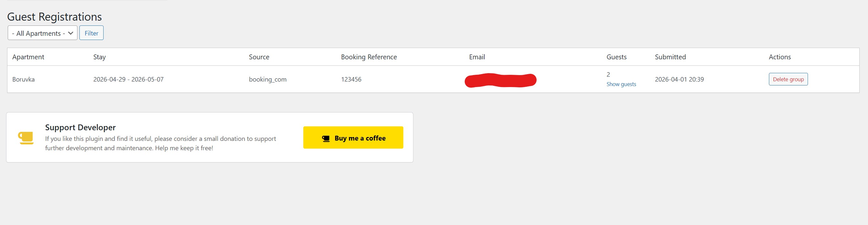This screenshot has width=868, height=225.
Task: Click the booking_com source value
Action: tap(267, 80)
